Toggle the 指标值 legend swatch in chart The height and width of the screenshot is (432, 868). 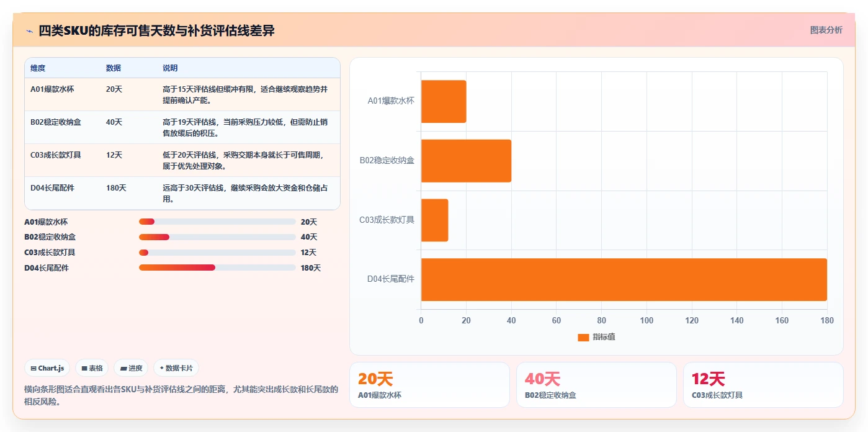(583, 337)
